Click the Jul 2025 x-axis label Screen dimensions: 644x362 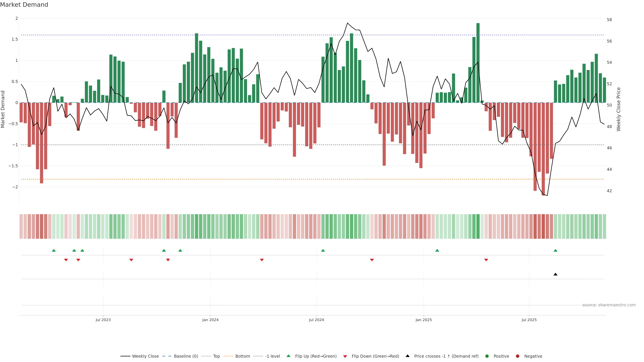(x=529, y=320)
